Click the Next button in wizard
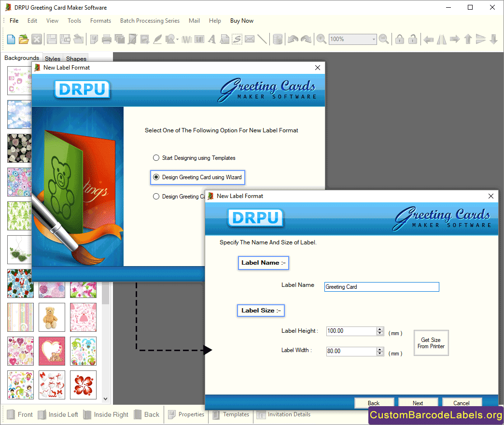The image size is (504, 425). [x=418, y=403]
